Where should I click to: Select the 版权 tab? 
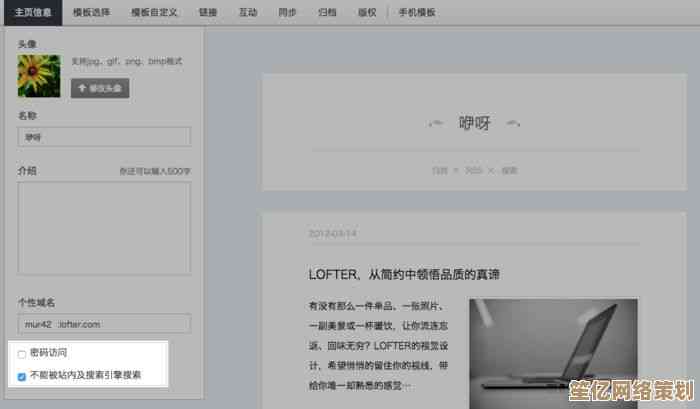pos(368,12)
